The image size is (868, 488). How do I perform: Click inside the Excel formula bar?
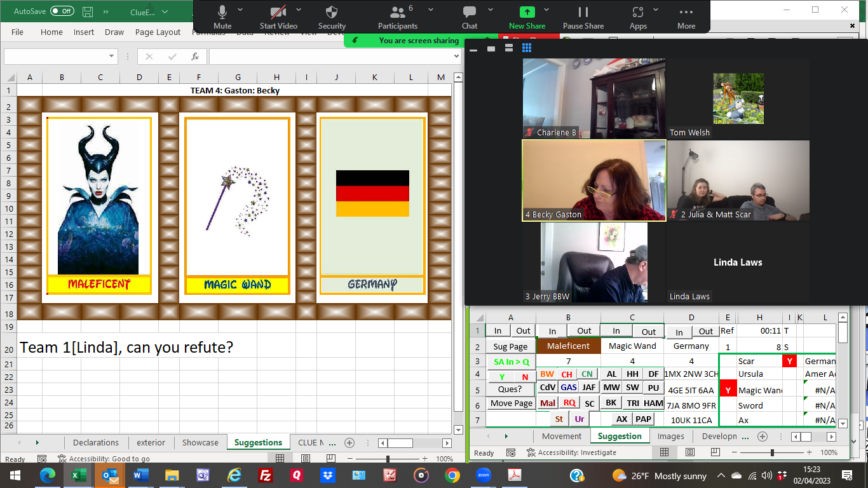click(329, 57)
